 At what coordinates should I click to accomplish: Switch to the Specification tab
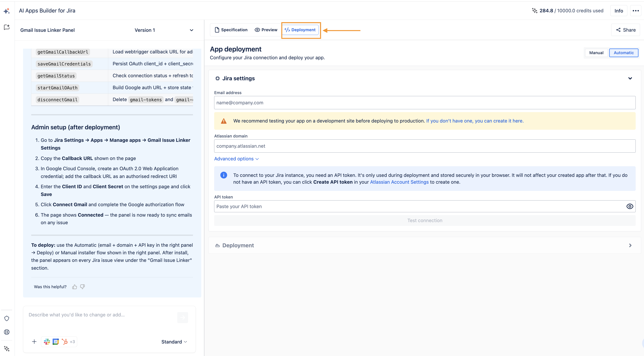[231, 30]
